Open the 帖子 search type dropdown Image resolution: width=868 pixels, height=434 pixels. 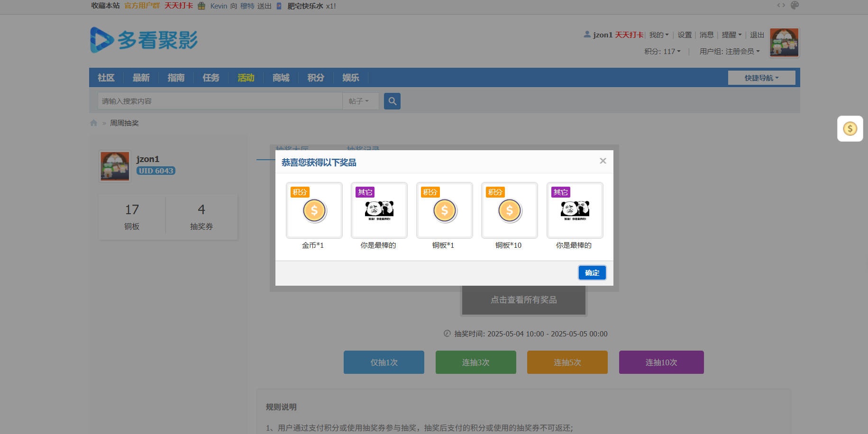tap(360, 101)
